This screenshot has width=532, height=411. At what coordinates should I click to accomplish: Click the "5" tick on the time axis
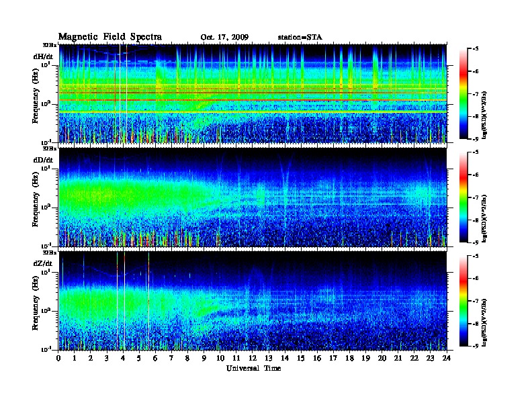pos(139,358)
